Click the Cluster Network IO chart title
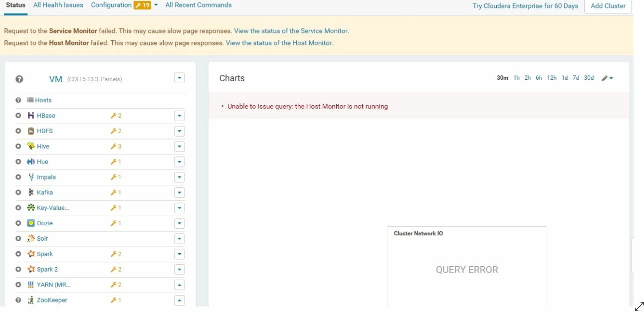The height and width of the screenshot is (315, 644). click(418, 233)
